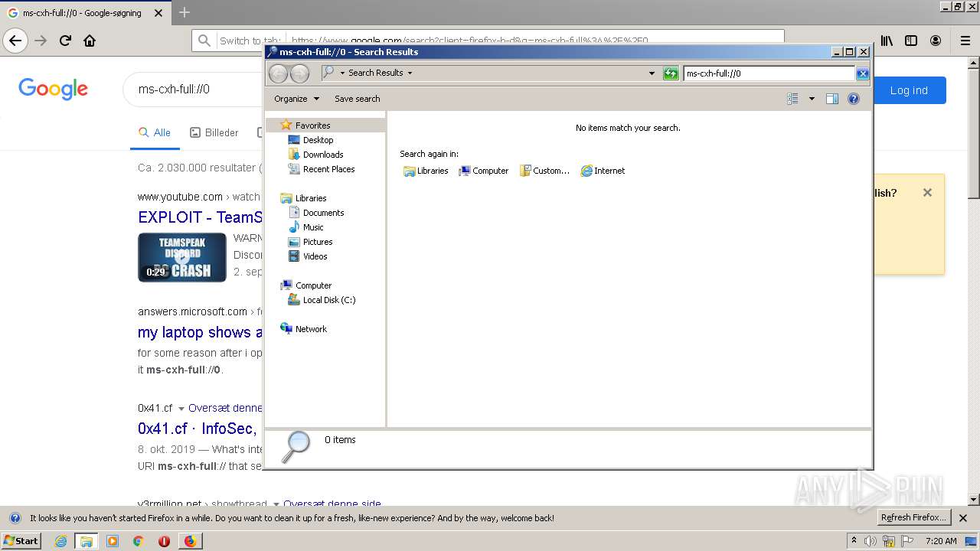The height and width of the screenshot is (551, 980).
Task: Open Organize menu in Explorer
Action: point(296,99)
